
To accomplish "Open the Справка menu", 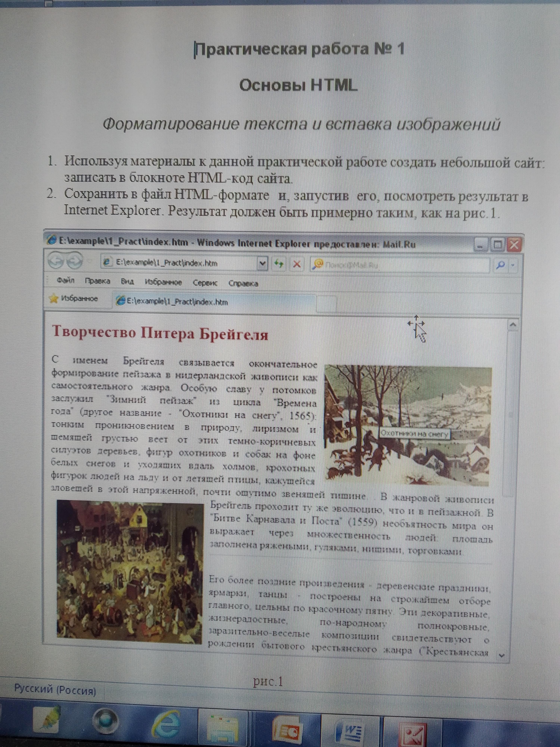I will point(243,283).
